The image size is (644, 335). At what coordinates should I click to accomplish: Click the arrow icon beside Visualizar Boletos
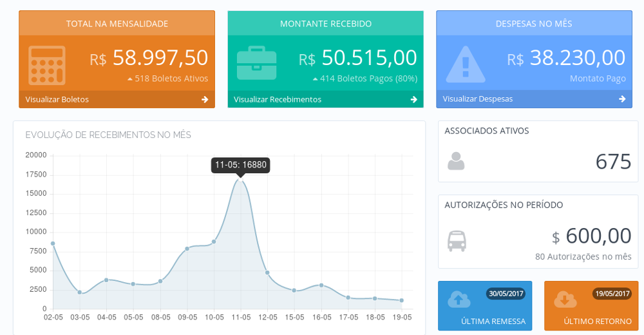(x=205, y=99)
